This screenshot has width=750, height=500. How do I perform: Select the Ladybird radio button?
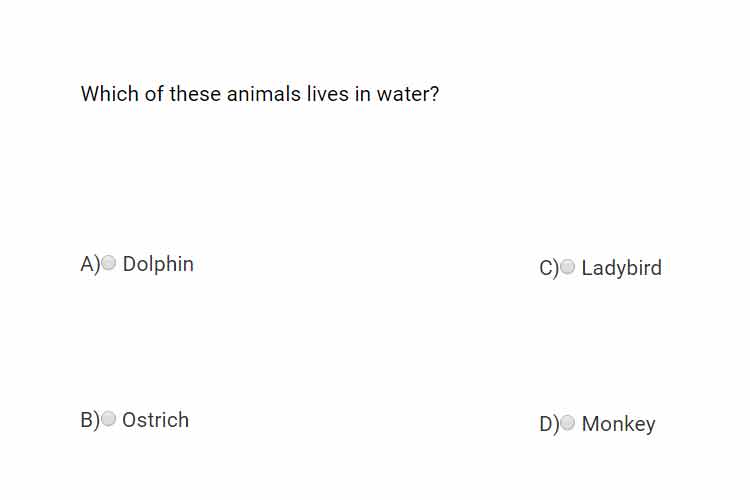568,267
